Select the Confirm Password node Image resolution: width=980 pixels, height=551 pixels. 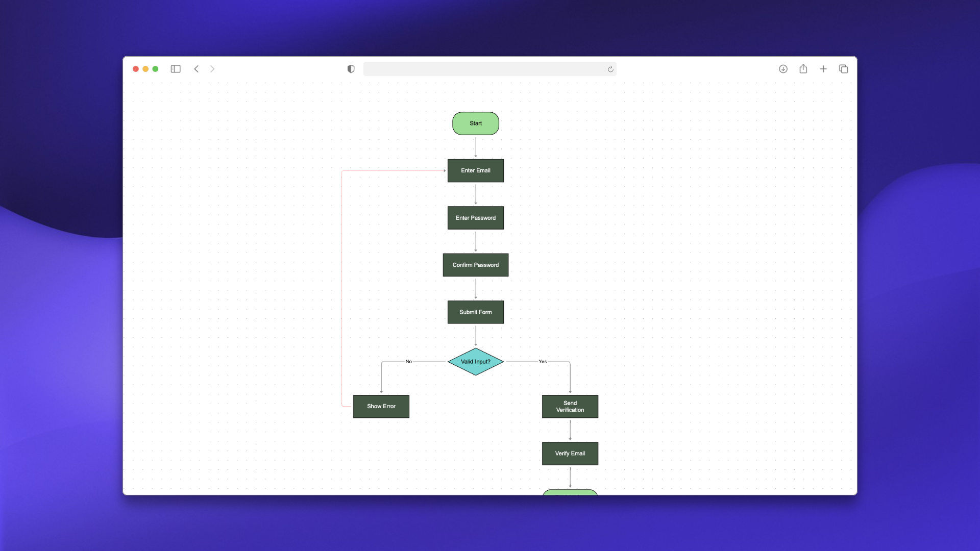click(475, 265)
